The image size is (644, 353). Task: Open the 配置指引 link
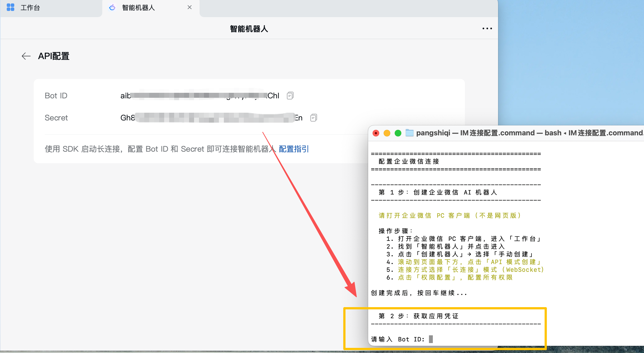tap(294, 149)
